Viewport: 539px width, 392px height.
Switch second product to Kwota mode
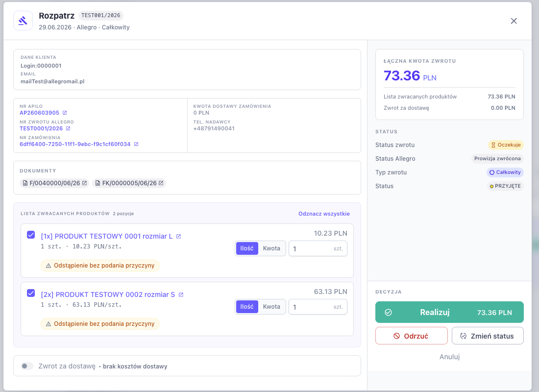pyautogui.click(x=271, y=307)
